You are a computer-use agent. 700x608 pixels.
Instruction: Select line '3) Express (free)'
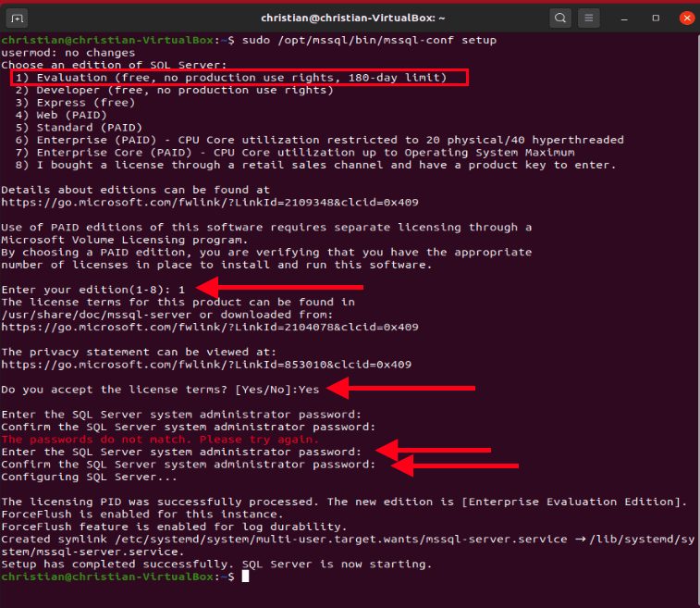click(x=75, y=103)
